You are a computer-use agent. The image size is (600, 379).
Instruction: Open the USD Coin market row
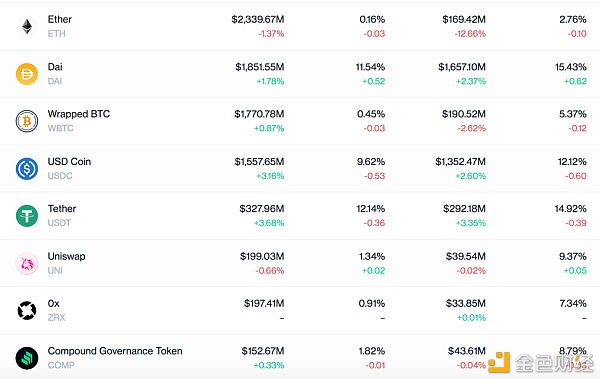pos(300,168)
